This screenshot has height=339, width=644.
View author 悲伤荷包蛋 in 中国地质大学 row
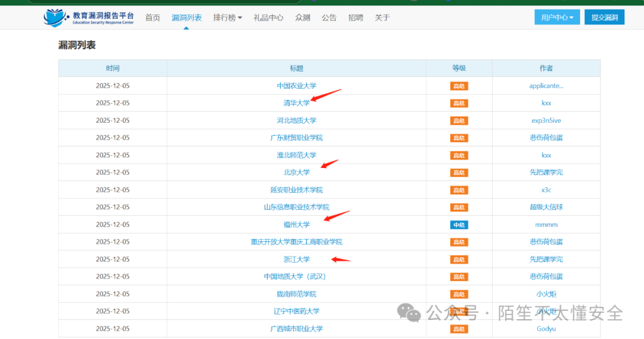pyautogui.click(x=546, y=276)
